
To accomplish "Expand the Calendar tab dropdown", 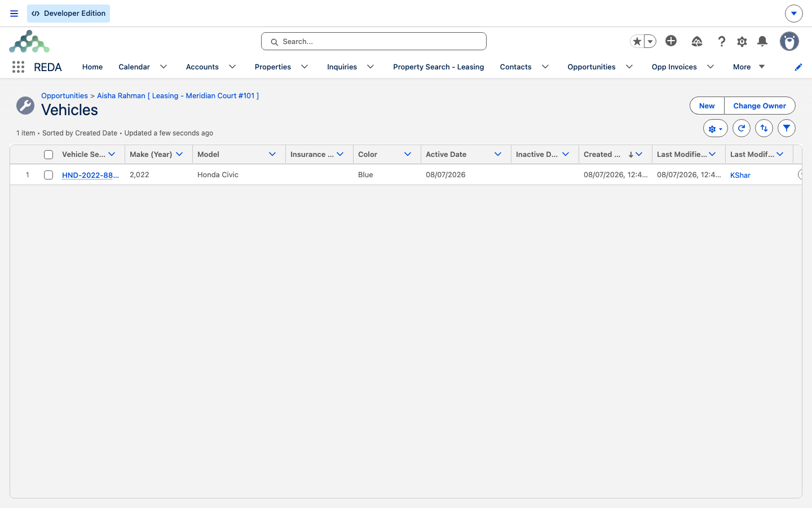I will click(164, 67).
